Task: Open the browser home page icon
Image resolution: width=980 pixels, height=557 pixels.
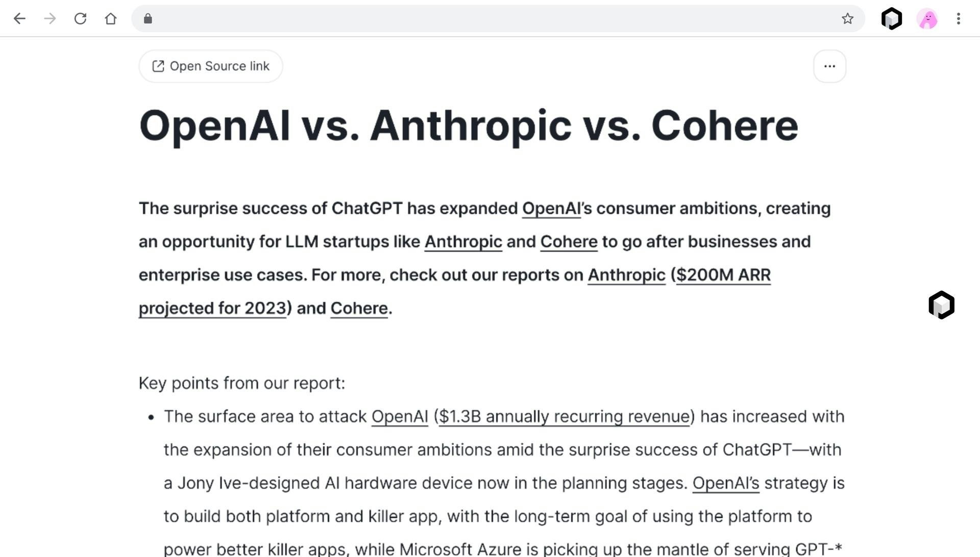Action: (x=111, y=19)
